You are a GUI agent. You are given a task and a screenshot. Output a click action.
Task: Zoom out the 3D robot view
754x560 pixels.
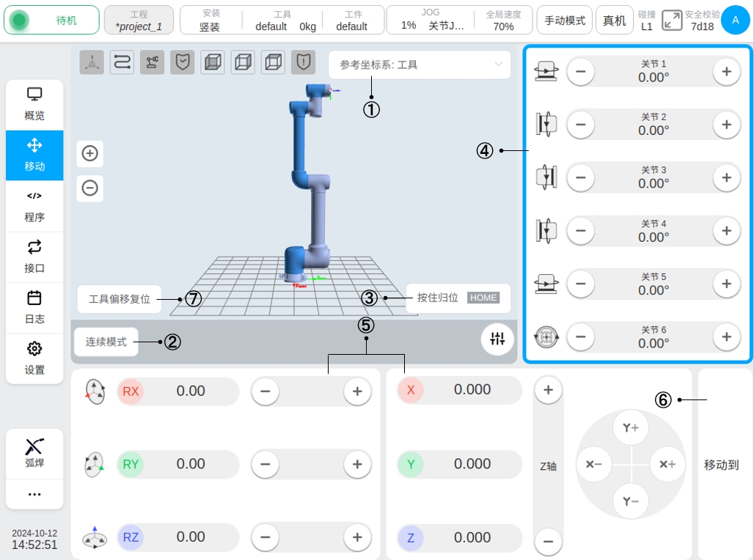point(89,188)
